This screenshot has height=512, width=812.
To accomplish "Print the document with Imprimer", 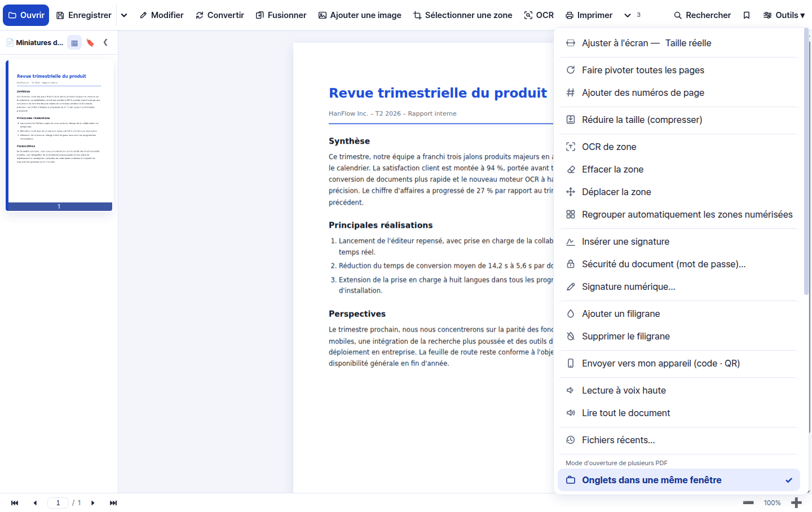I will pyautogui.click(x=589, y=15).
